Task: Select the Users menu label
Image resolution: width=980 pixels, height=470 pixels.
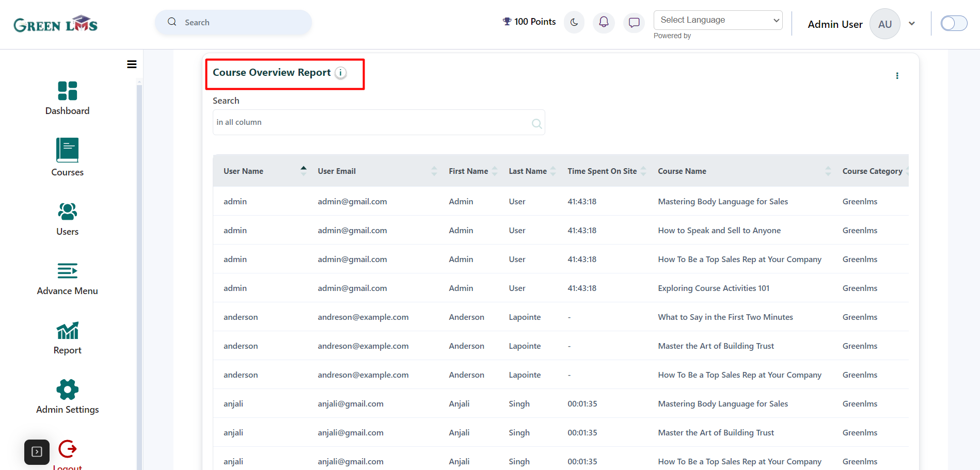Action: 67,232
